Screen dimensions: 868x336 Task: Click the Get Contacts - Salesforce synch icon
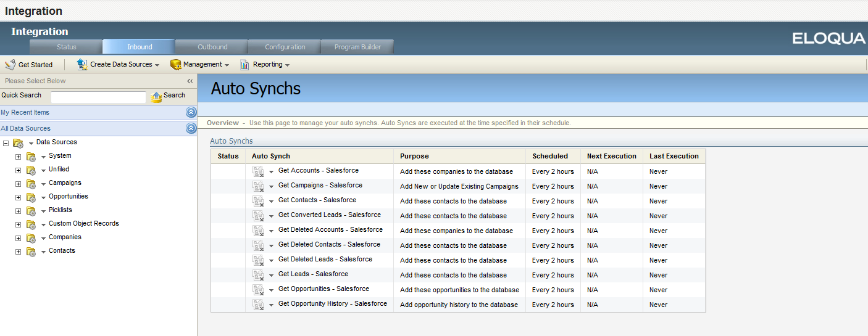tap(259, 201)
